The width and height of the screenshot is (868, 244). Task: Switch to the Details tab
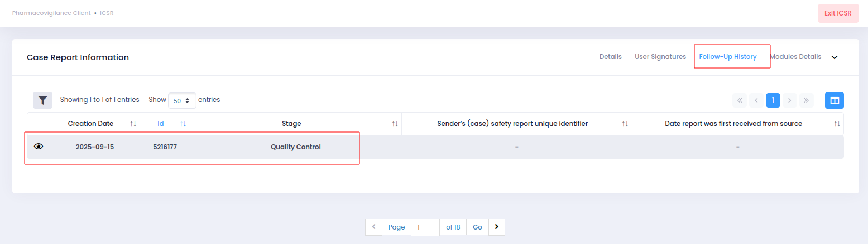click(610, 57)
